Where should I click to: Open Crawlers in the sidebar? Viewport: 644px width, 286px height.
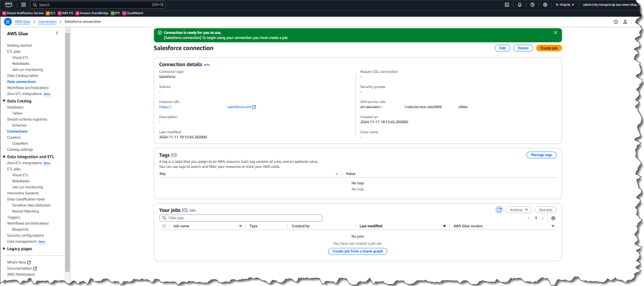pyautogui.click(x=14, y=138)
